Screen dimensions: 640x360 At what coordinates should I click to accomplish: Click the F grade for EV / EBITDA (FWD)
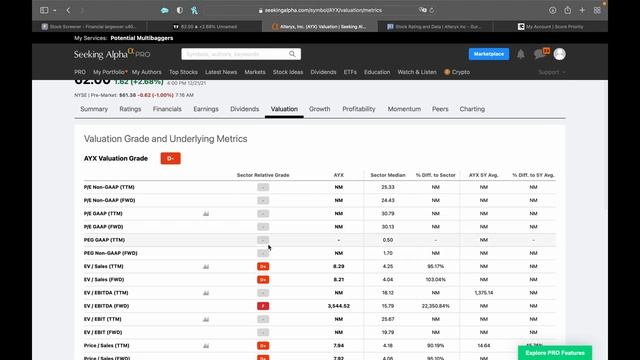pyautogui.click(x=263, y=306)
